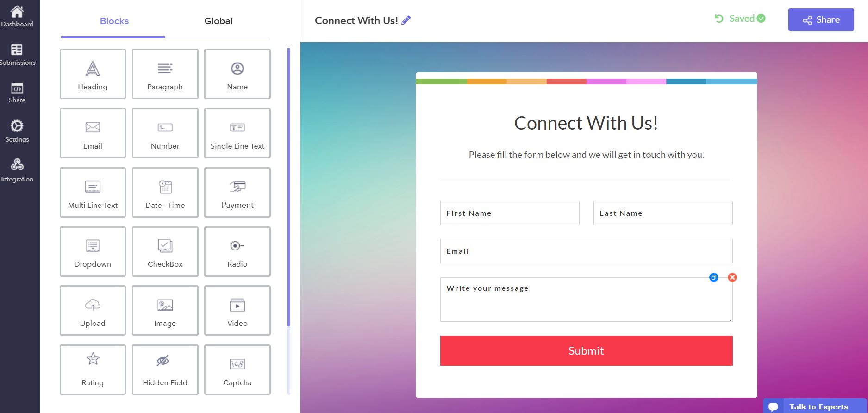Open Talk to Experts chat
868x413 pixels.
tap(814, 407)
